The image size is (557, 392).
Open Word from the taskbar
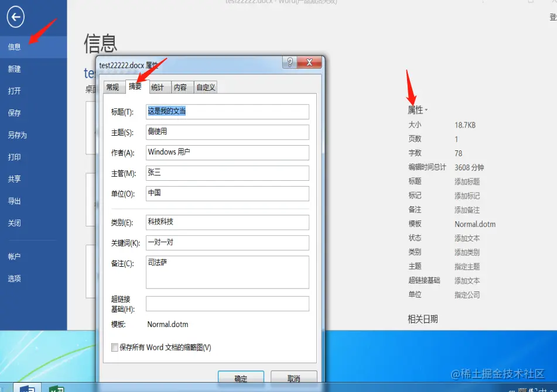(28, 388)
